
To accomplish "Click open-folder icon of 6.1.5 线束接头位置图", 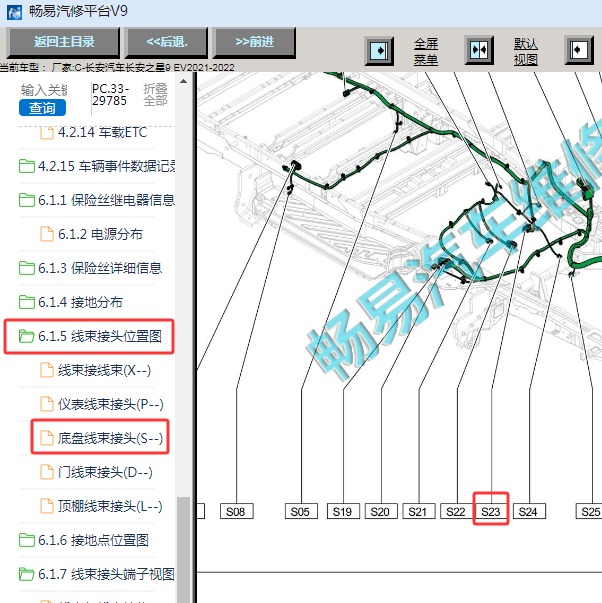I will pos(27,336).
